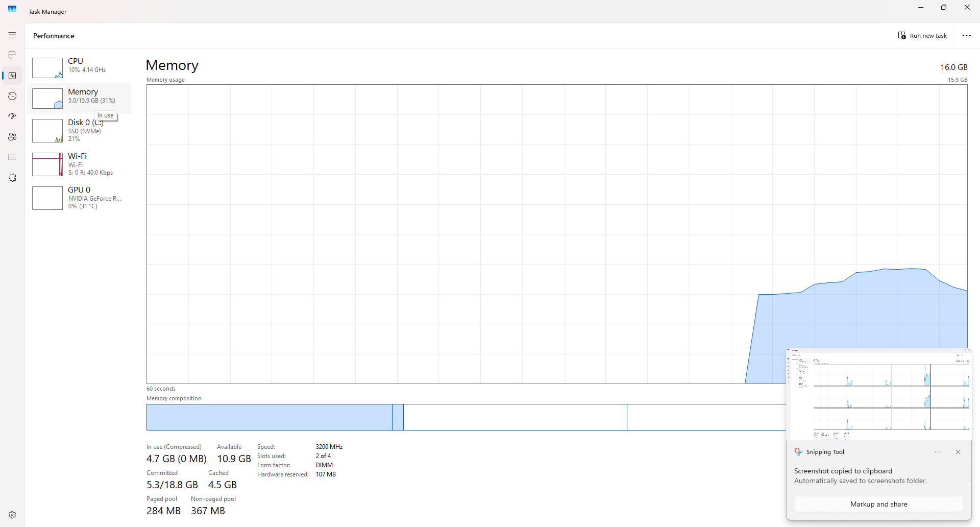
Task: Click the '107 MB' hardware reserved value
Action: (326, 474)
